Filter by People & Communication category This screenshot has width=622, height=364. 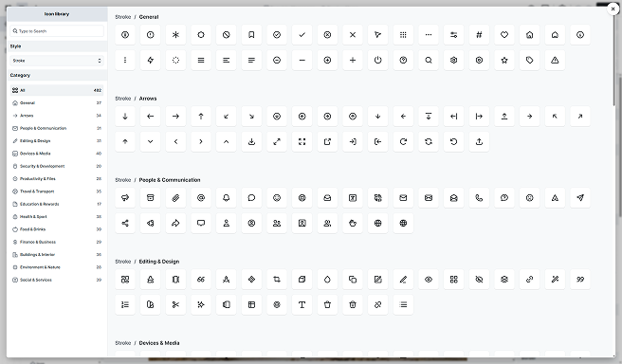tap(57, 129)
